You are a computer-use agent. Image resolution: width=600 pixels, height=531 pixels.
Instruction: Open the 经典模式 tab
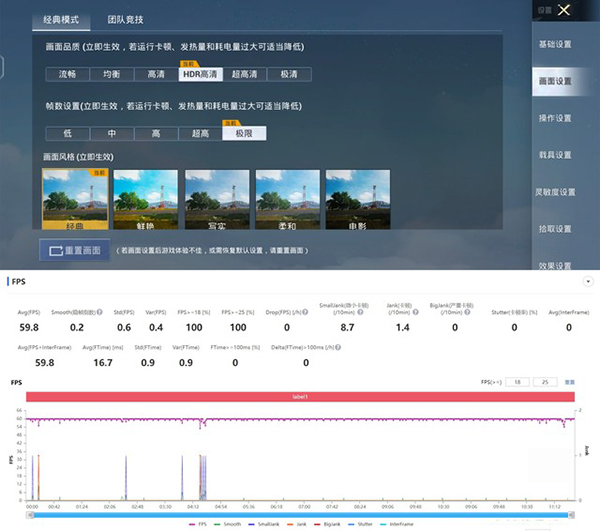pyautogui.click(x=60, y=20)
